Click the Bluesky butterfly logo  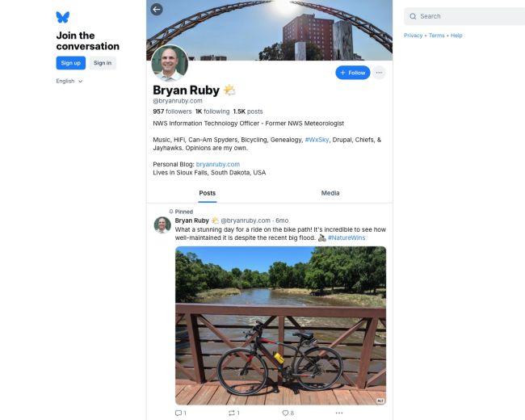click(63, 17)
